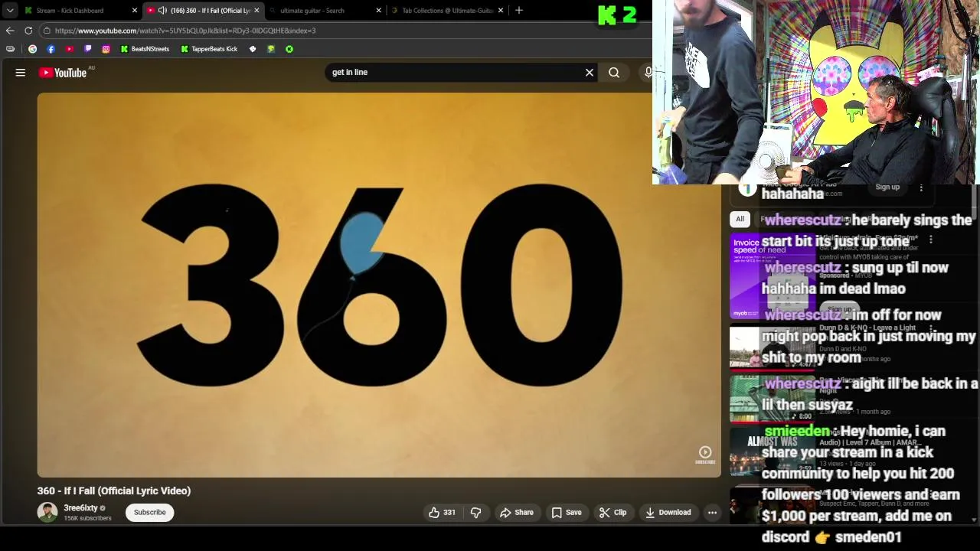Open the green circle bookmark icon
Image resolution: width=980 pixels, height=551 pixels.
click(x=289, y=49)
